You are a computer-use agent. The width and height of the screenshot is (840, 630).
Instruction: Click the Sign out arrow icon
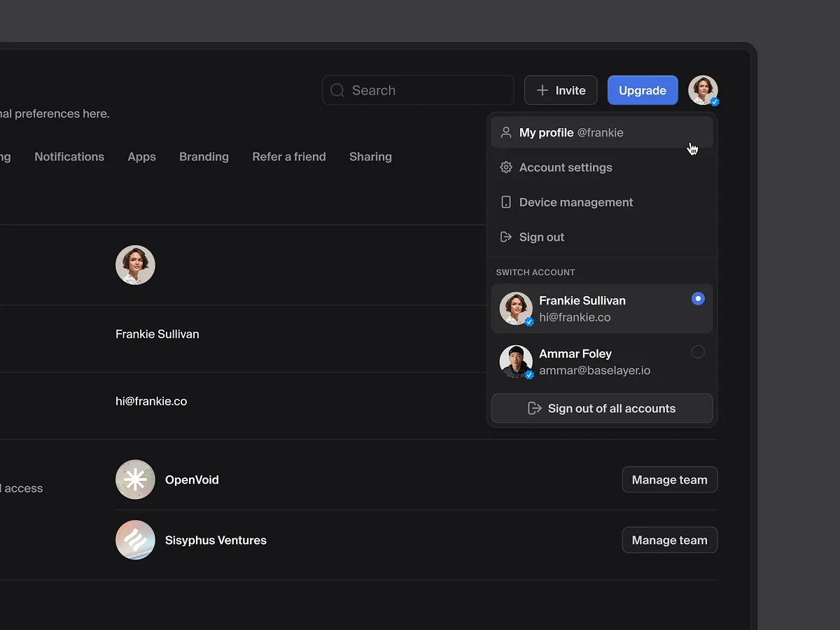[x=505, y=237]
